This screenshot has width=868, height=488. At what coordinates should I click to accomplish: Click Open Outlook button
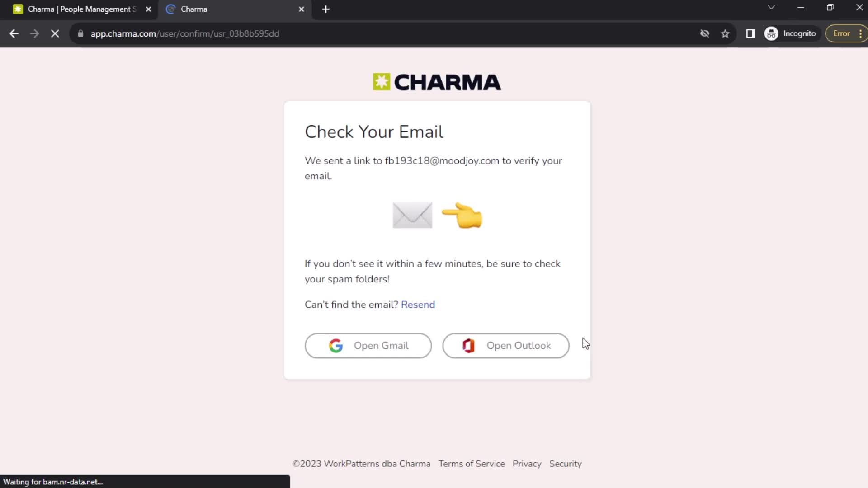point(506,346)
